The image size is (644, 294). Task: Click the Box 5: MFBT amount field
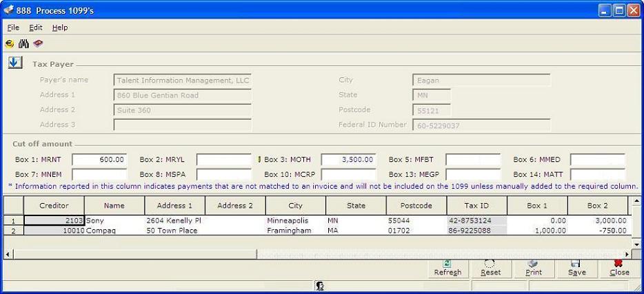[473, 160]
